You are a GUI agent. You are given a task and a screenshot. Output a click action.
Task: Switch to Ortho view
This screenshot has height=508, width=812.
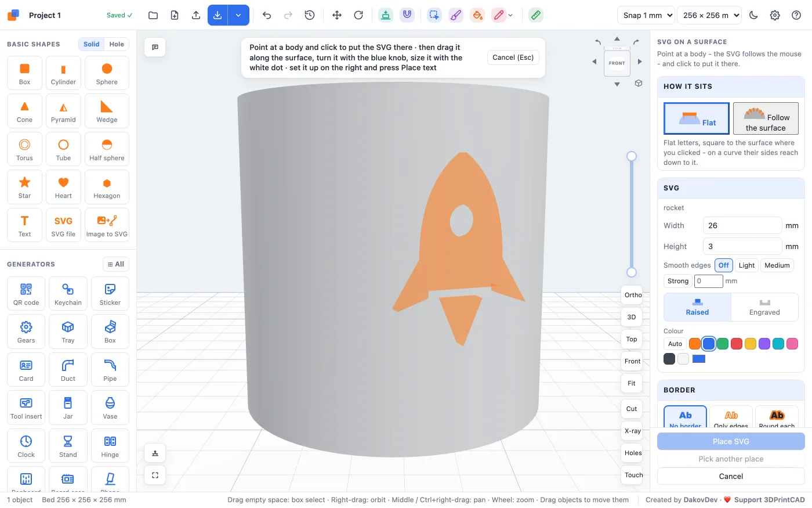[x=633, y=295]
